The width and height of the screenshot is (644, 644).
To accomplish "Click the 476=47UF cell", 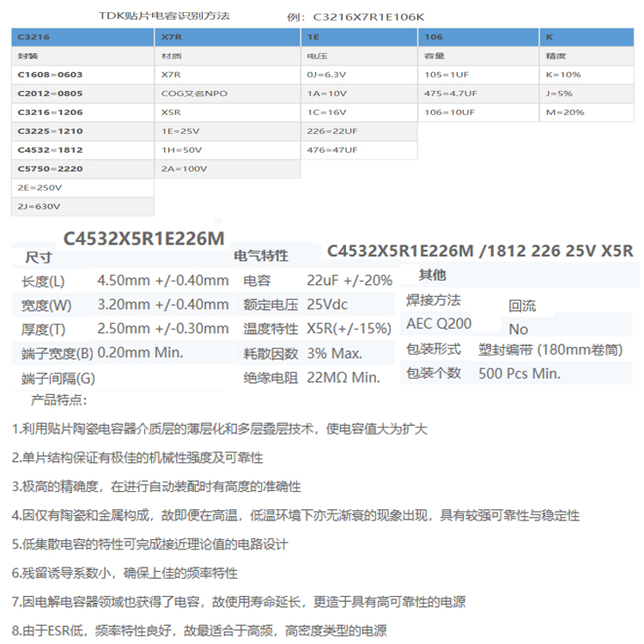I will click(360, 150).
